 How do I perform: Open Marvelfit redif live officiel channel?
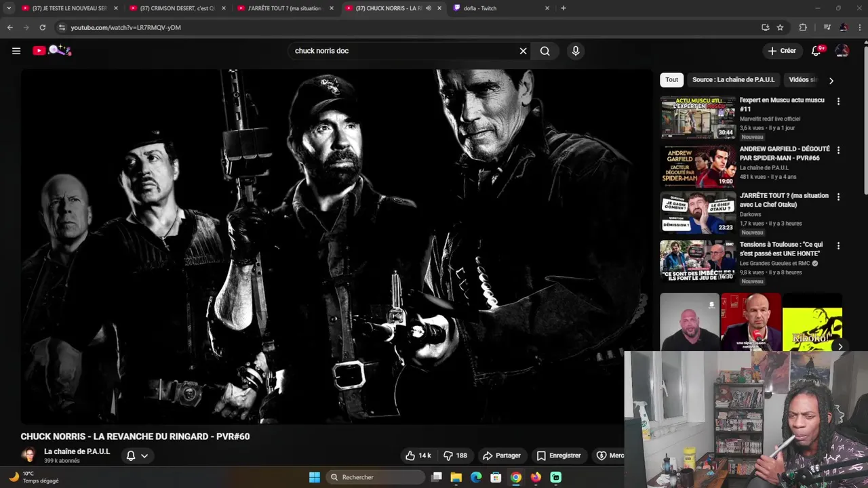tap(770, 119)
